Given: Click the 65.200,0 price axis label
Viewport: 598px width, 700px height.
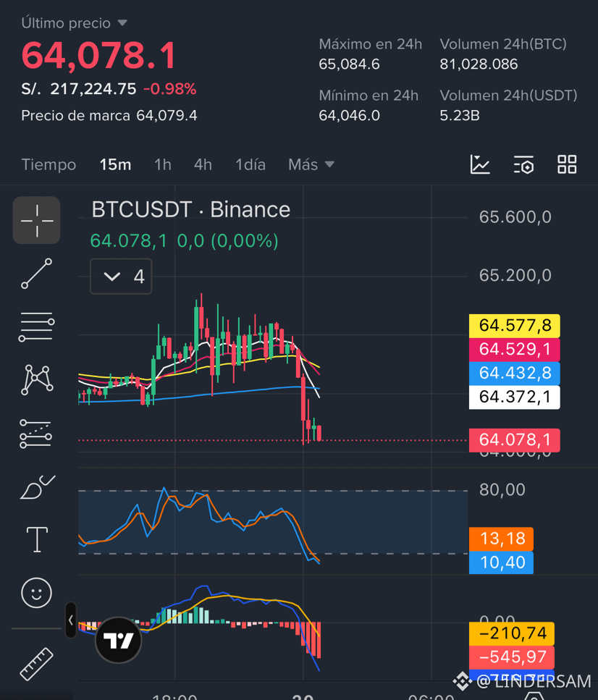Looking at the screenshot, I should [515, 276].
